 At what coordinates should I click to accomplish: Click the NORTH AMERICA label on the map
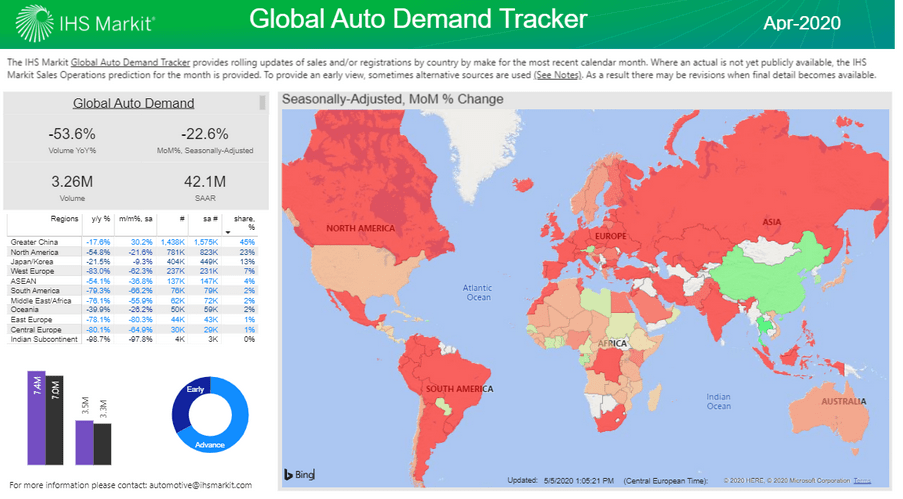tap(361, 228)
